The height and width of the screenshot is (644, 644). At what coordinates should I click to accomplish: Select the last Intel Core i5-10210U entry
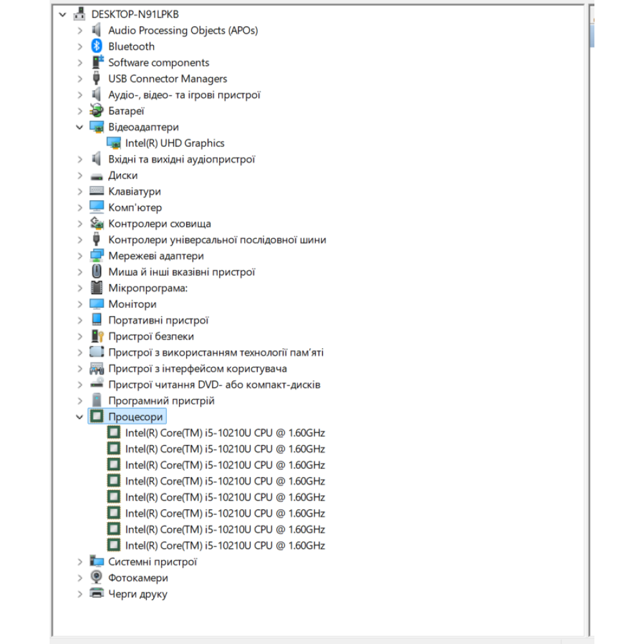[x=225, y=545]
